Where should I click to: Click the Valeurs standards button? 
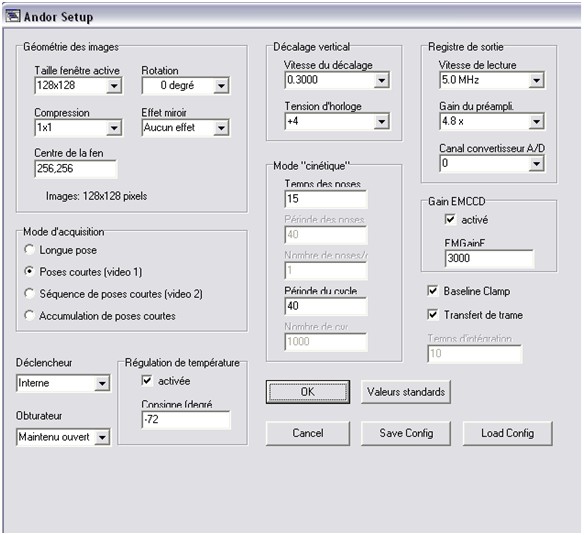point(406,392)
